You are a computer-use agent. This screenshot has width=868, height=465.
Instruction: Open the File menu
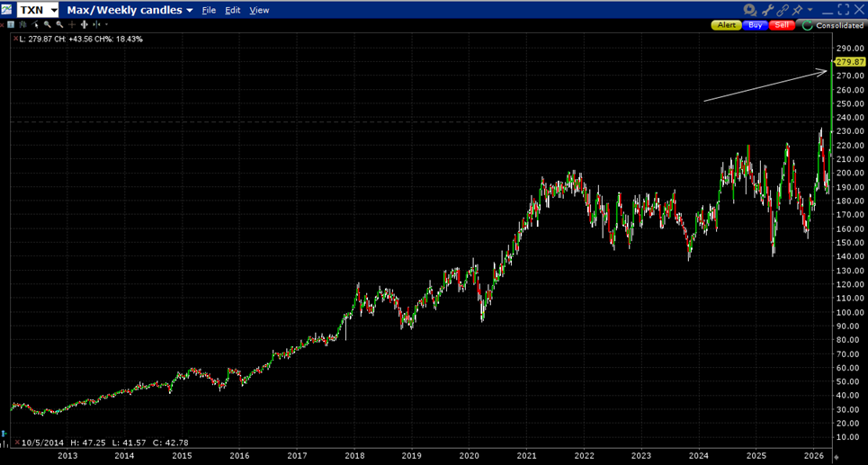coord(209,11)
